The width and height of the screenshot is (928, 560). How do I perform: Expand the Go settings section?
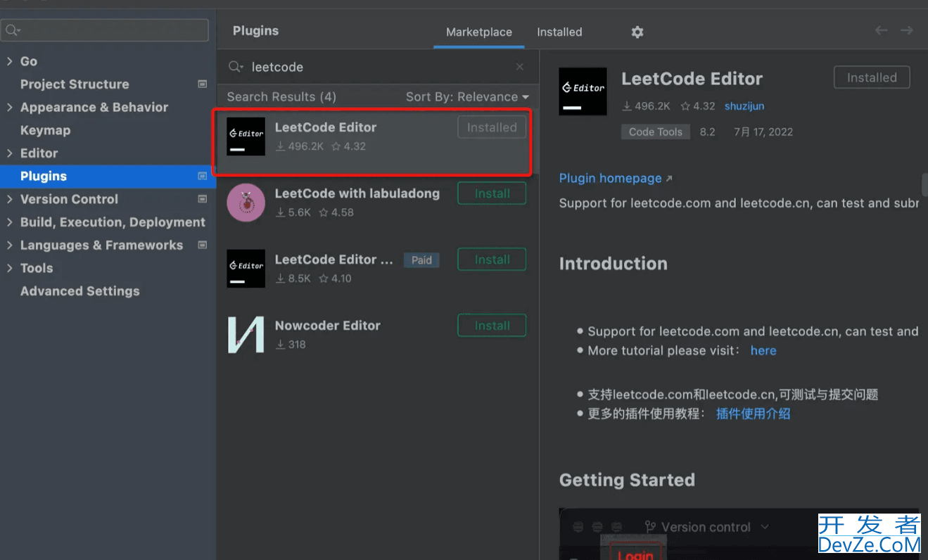click(10, 61)
